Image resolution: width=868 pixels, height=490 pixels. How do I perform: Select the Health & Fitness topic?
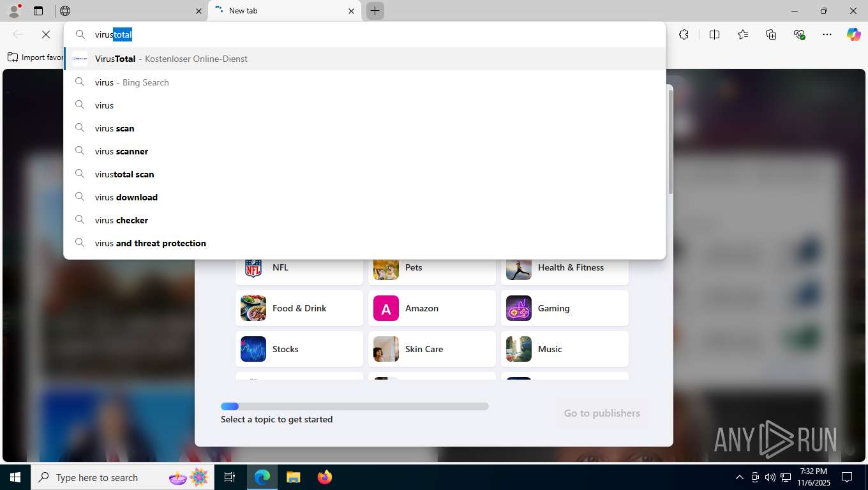565,271
